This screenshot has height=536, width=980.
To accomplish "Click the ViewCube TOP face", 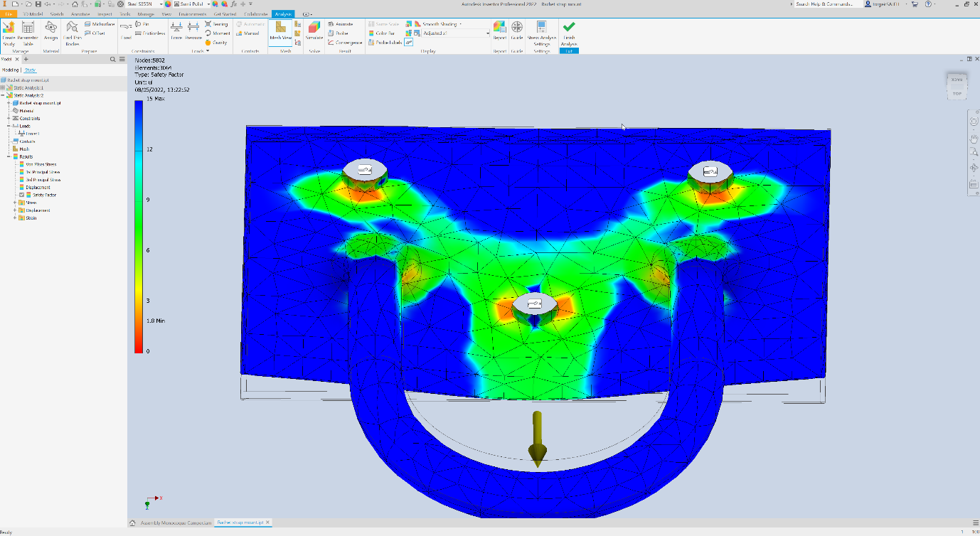I will coord(957,93).
